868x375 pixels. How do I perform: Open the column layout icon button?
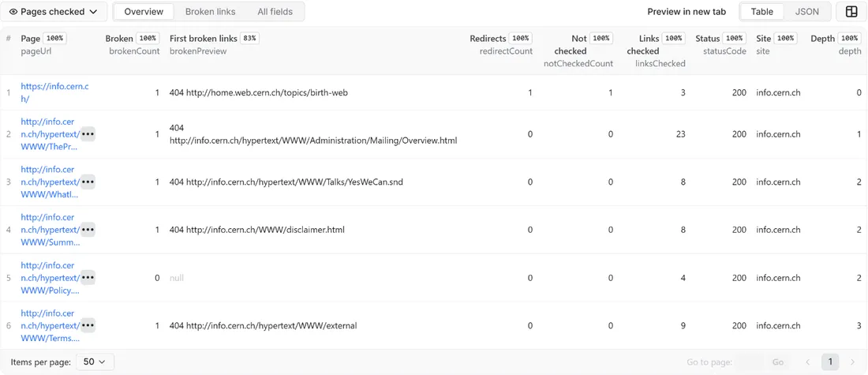pos(851,12)
